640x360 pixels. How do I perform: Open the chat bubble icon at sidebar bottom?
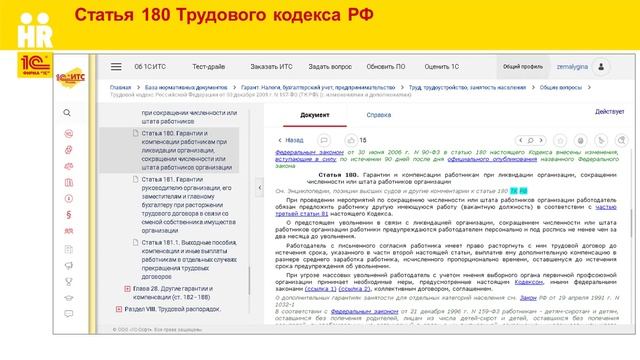[x=69, y=314]
